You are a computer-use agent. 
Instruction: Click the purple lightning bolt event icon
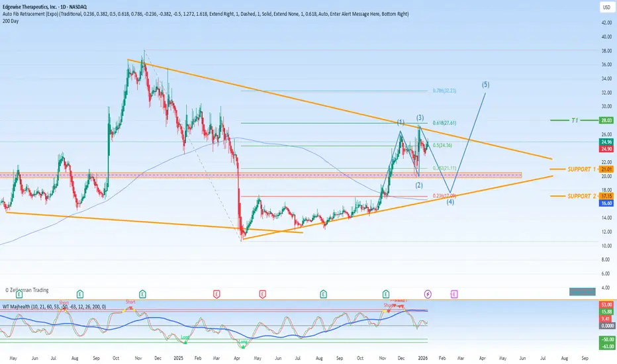[428, 294]
